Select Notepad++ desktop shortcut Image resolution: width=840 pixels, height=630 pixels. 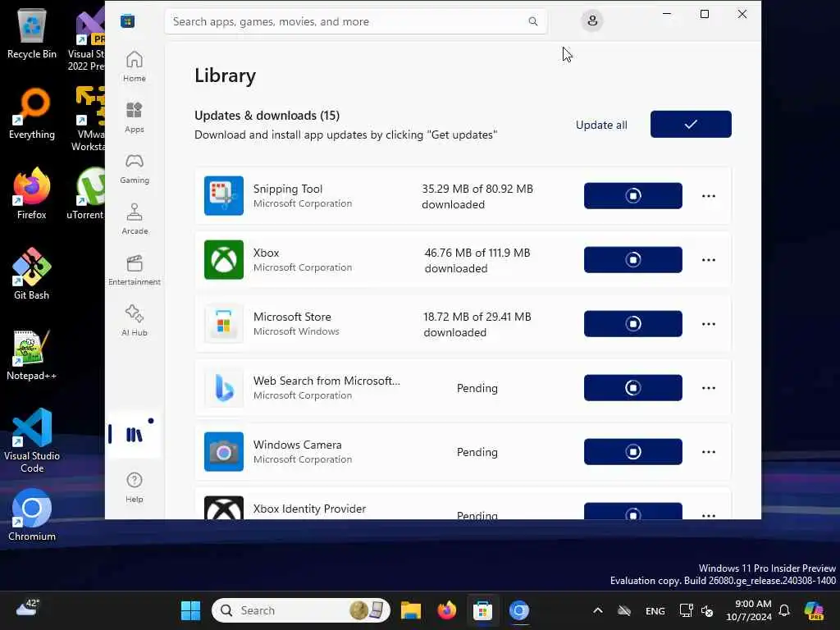point(32,355)
